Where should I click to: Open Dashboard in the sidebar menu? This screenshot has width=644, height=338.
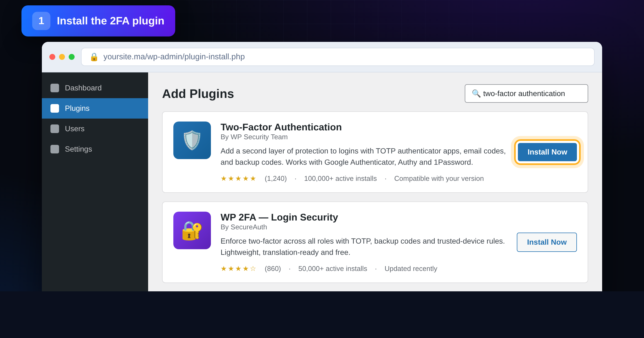[95, 88]
